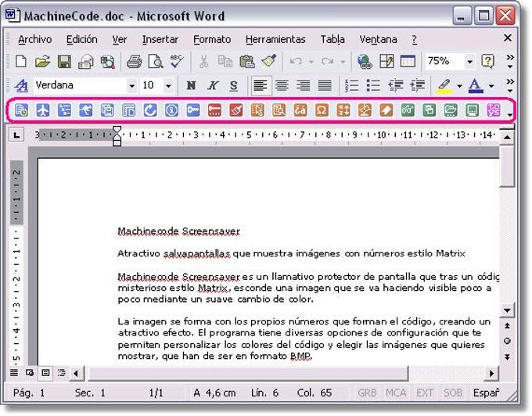Image resolution: width=532 pixels, height=416 pixels.
Task: Open the Tabla menu
Action: click(x=332, y=39)
